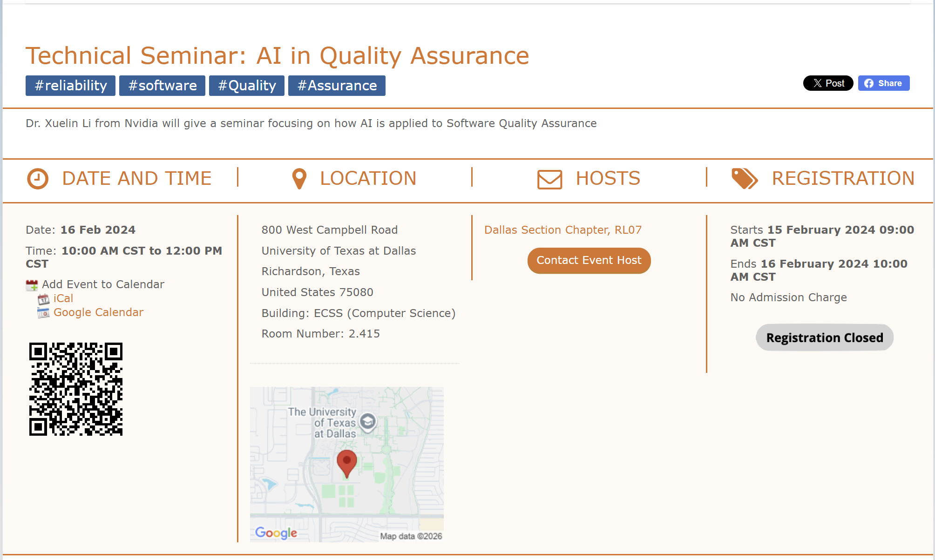Click the clock icon beside Date and Time

38,179
